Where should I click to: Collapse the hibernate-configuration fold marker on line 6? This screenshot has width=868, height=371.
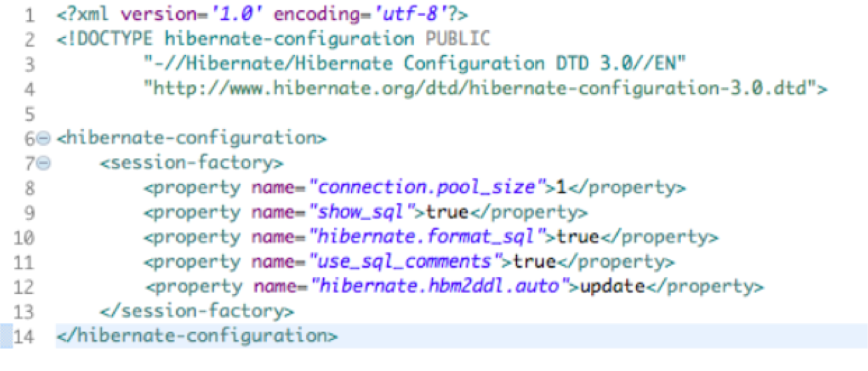tap(44, 138)
